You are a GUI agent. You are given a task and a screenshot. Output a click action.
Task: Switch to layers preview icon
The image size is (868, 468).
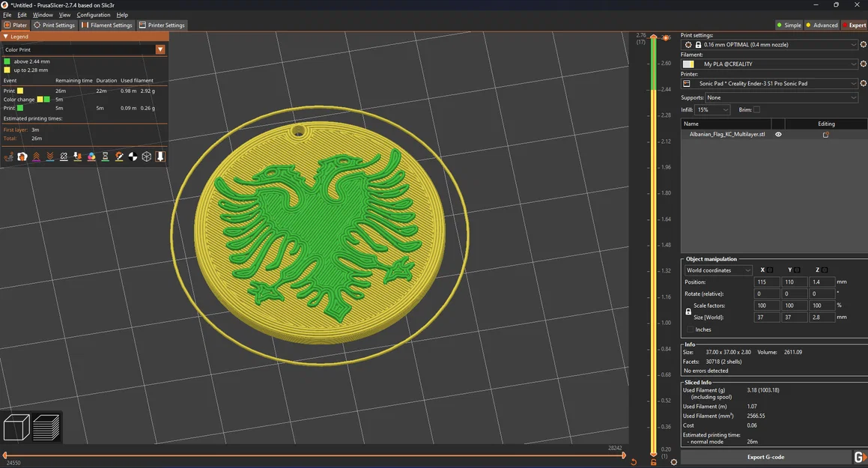(x=46, y=428)
